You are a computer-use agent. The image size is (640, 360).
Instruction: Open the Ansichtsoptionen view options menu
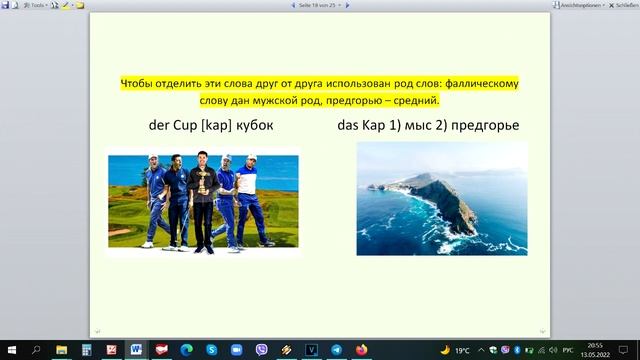[x=579, y=5]
